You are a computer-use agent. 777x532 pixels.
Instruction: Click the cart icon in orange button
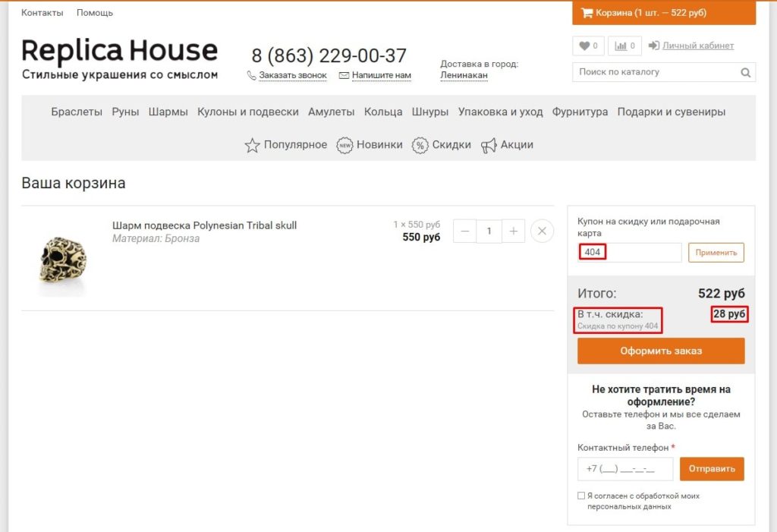[x=587, y=13]
